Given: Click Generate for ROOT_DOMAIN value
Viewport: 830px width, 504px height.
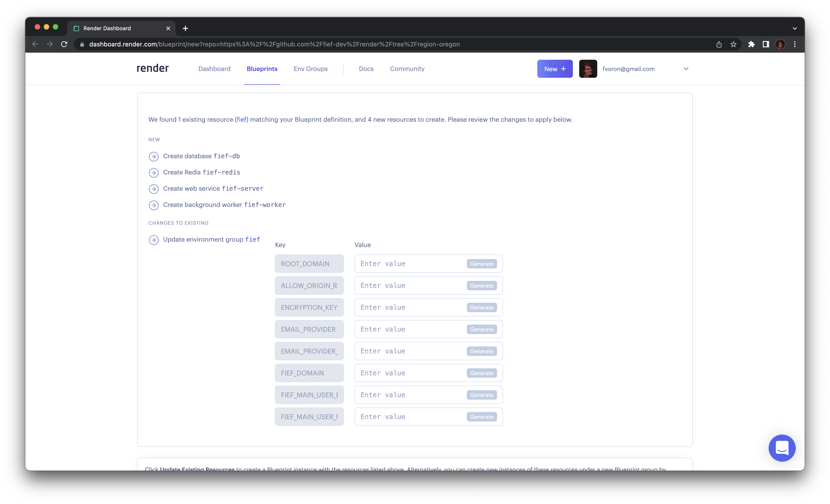Looking at the screenshot, I should click(x=481, y=263).
